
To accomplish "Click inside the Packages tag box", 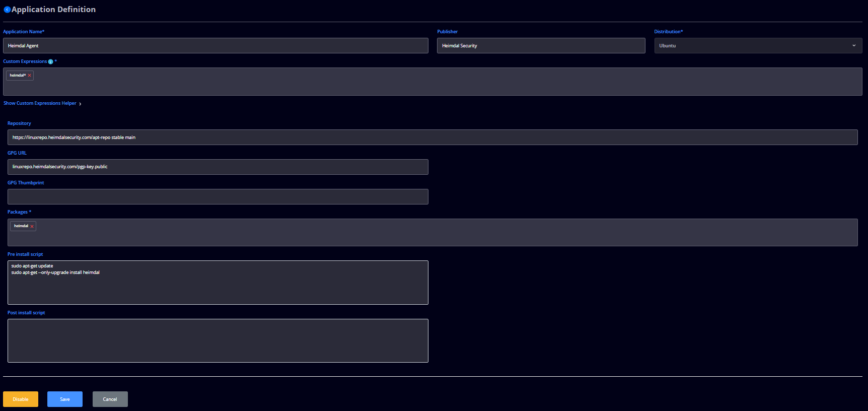I will click(432, 233).
